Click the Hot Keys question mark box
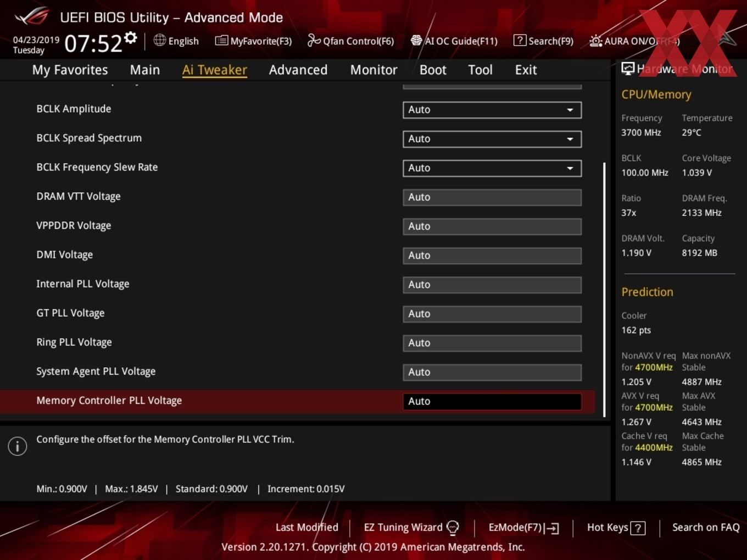747x560 pixels. pos(638,528)
